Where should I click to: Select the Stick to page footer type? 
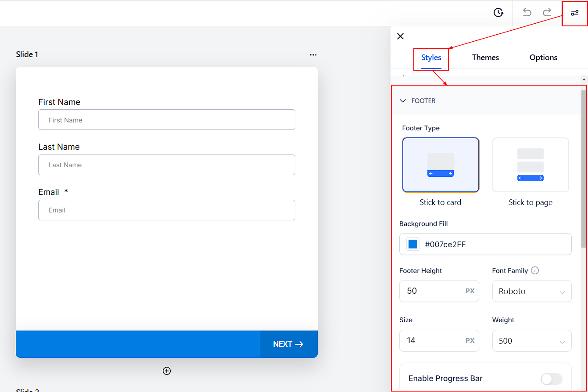click(x=531, y=165)
